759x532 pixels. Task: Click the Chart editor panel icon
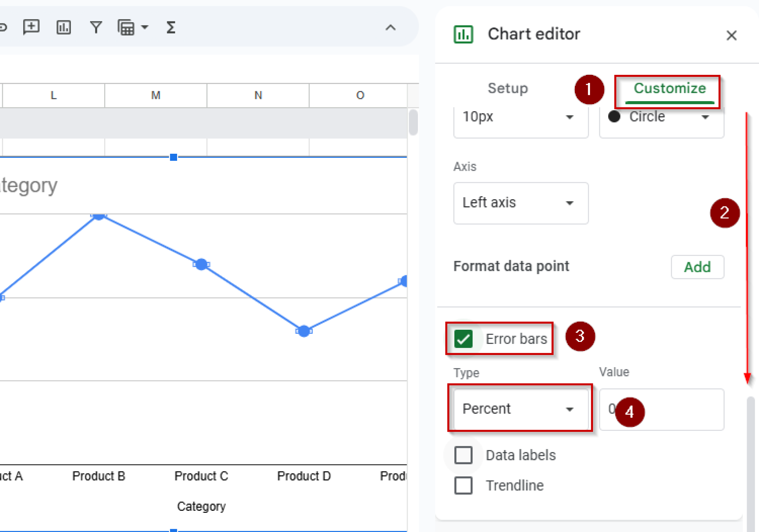(464, 34)
